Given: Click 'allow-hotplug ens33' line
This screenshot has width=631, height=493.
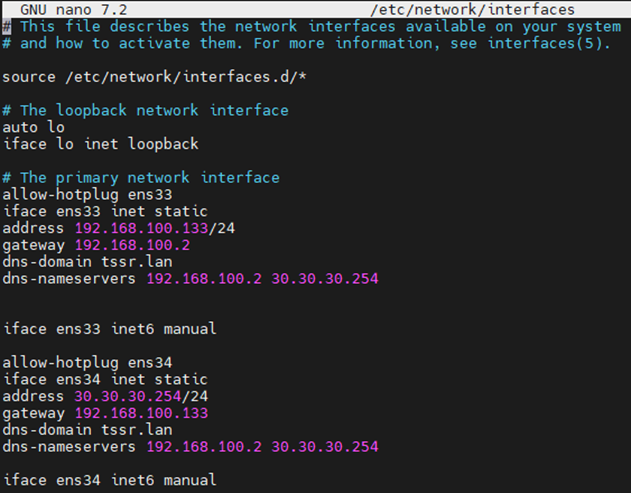Looking at the screenshot, I should (87, 195).
